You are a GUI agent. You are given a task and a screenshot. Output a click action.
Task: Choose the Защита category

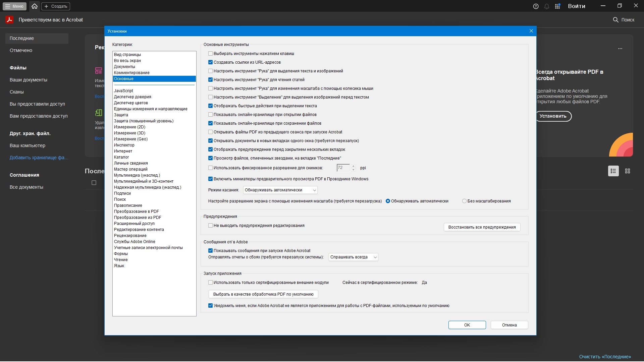(x=121, y=115)
